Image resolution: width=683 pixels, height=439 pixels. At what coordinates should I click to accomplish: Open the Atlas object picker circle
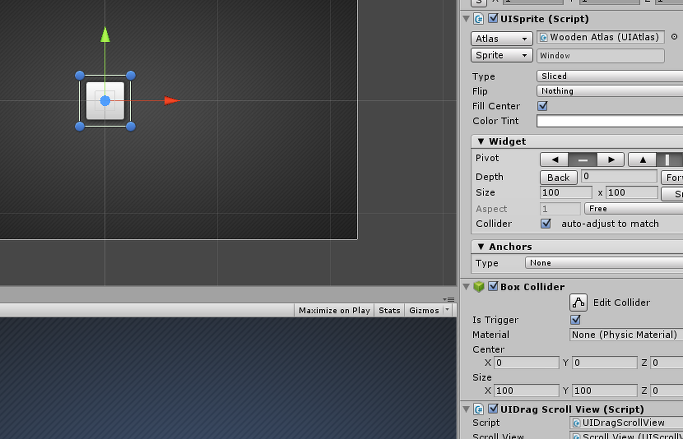(x=674, y=37)
